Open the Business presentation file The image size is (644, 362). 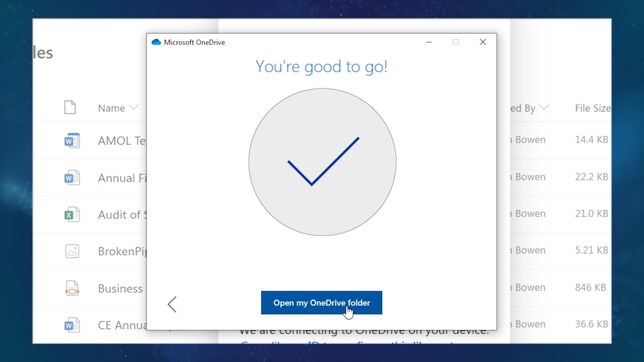pyautogui.click(x=120, y=289)
